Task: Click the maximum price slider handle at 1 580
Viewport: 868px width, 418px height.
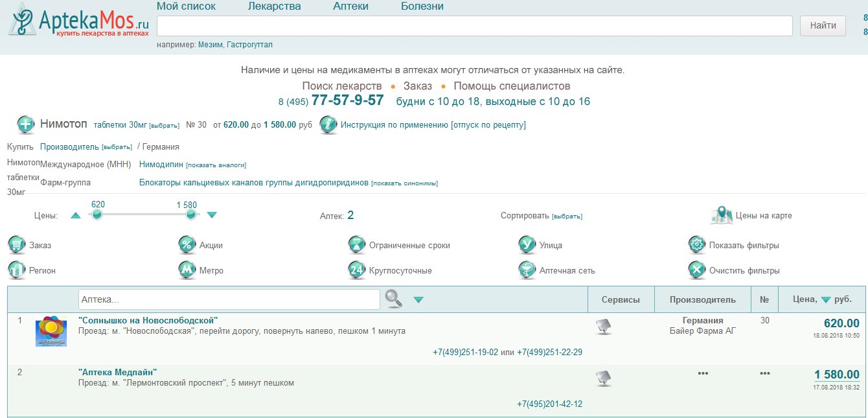Action: coord(190,215)
